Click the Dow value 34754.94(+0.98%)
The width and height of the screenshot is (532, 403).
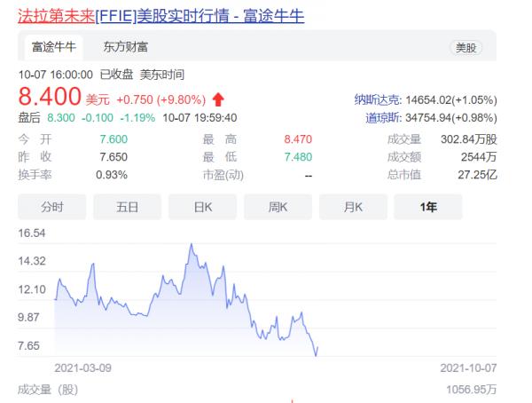(x=451, y=118)
